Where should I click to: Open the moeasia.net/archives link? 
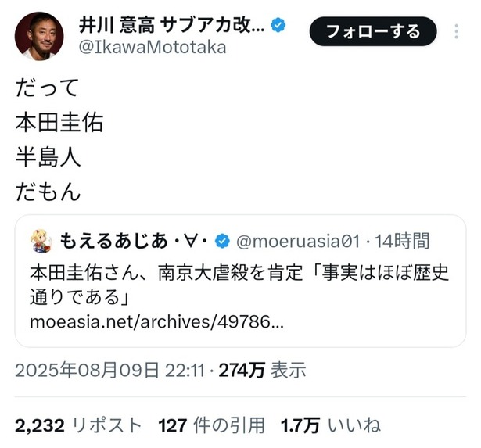click(x=156, y=322)
